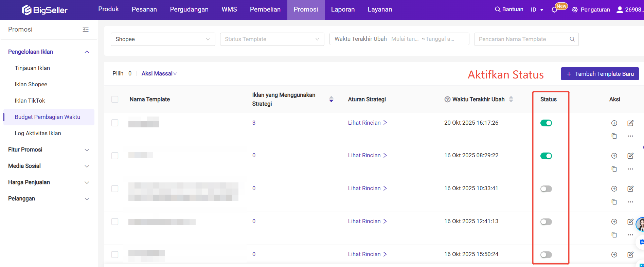This screenshot has height=267, width=644.
Task: Enable status toggle of third template
Action: point(546,189)
